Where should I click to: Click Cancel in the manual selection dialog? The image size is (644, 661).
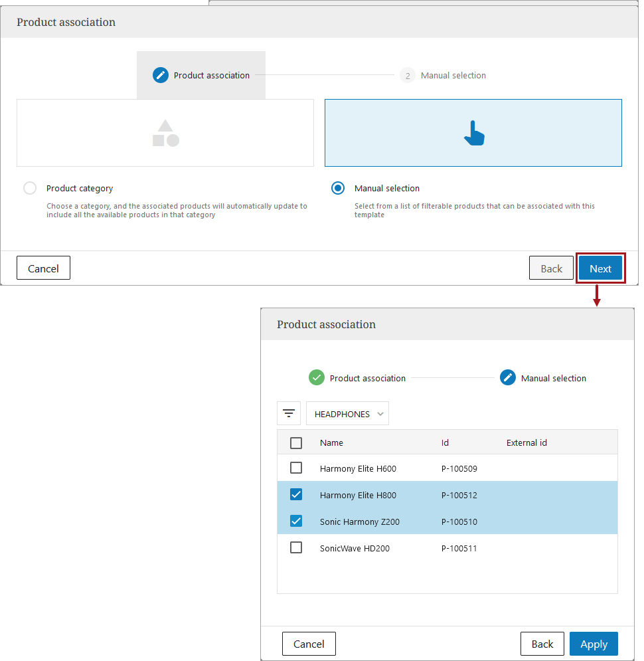point(309,644)
